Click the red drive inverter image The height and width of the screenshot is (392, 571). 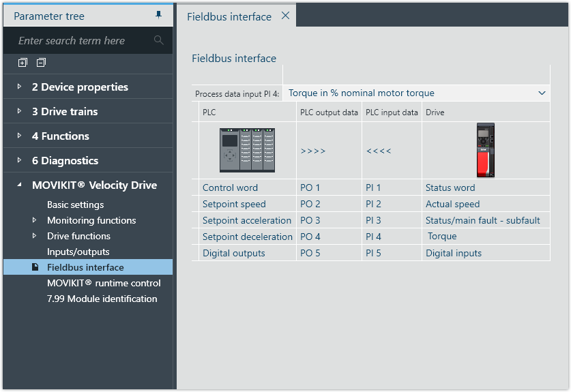(486, 150)
